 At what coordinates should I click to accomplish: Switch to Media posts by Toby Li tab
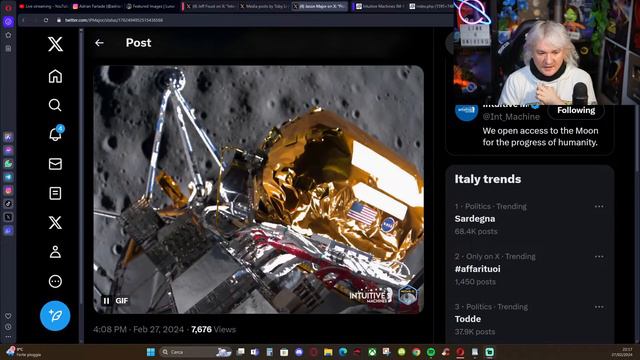click(264, 6)
